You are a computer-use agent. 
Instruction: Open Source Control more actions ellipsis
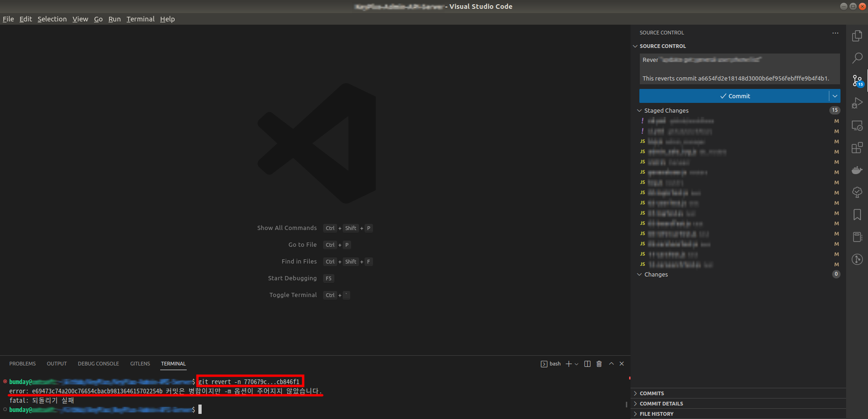[x=835, y=33]
